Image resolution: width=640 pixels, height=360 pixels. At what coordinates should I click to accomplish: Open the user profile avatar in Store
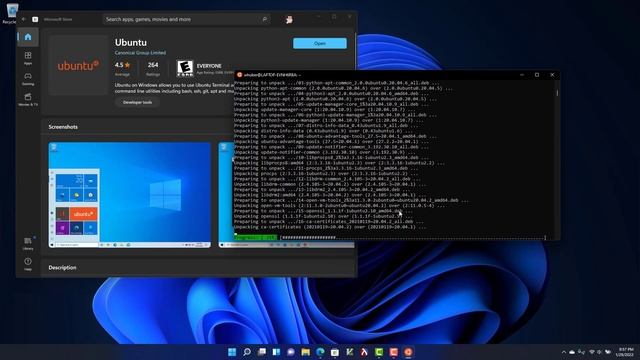coord(289,19)
